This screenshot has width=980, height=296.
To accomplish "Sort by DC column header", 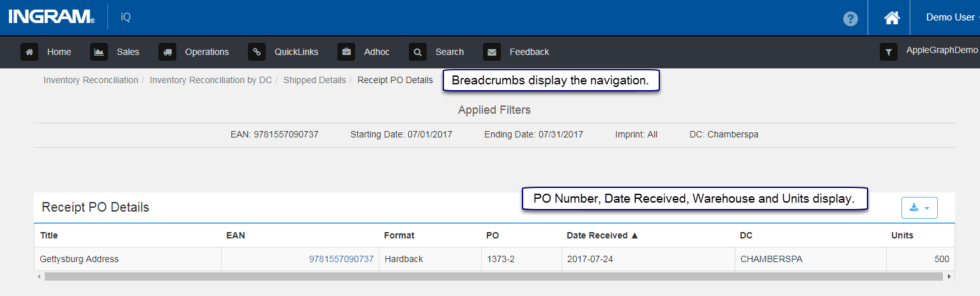I will pyautogui.click(x=746, y=235).
